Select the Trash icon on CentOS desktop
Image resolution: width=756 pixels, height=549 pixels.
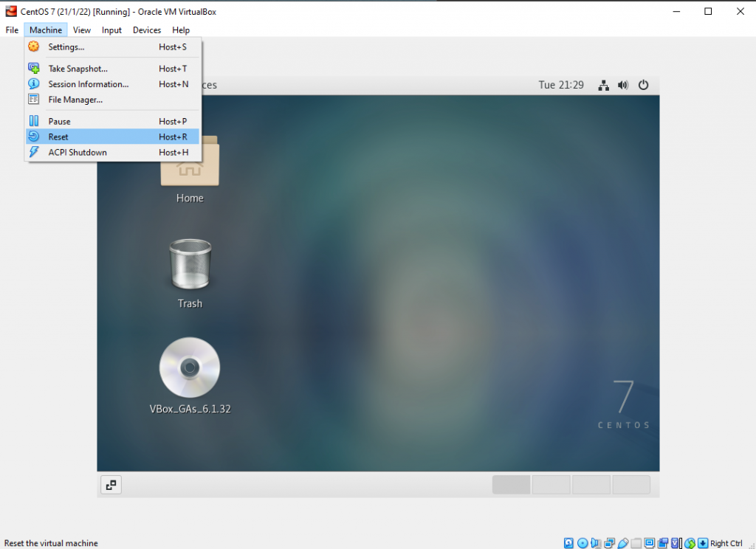pos(190,264)
